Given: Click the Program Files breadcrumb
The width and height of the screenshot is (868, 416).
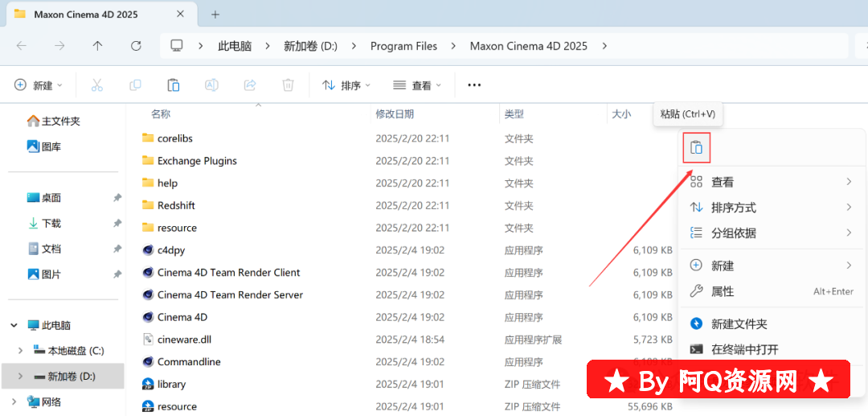Looking at the screenshot, I should (x=403, y=46).
